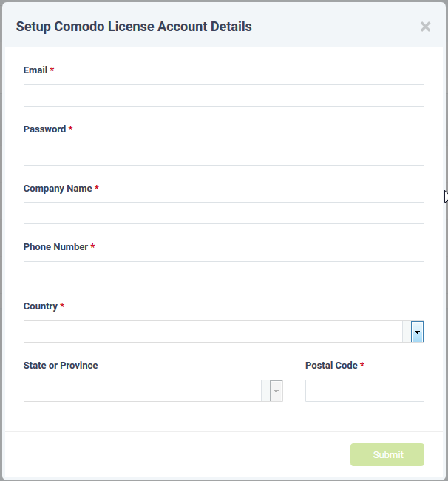Click the Email input field

(x=223, y=95)
